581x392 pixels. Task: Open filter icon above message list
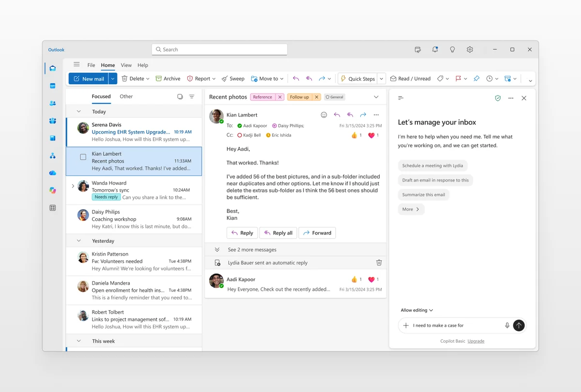pyautogui.click(x=192, y=96)
